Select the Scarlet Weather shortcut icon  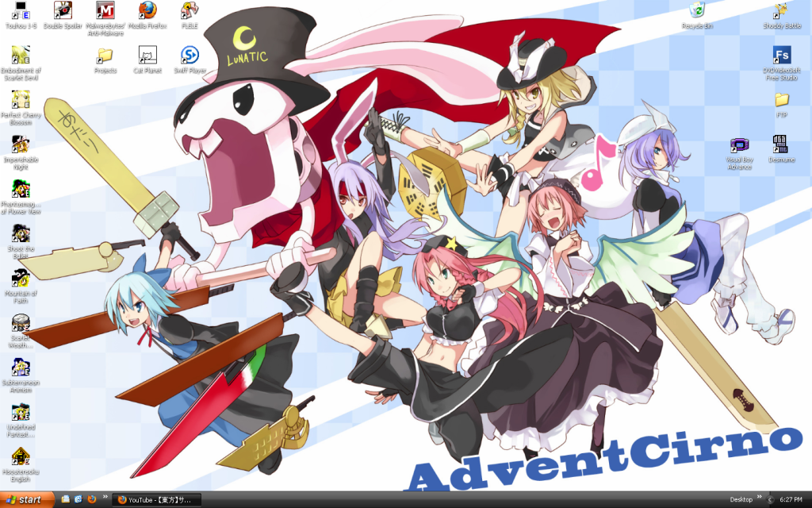pyautogui.click(x=21, y=331)
